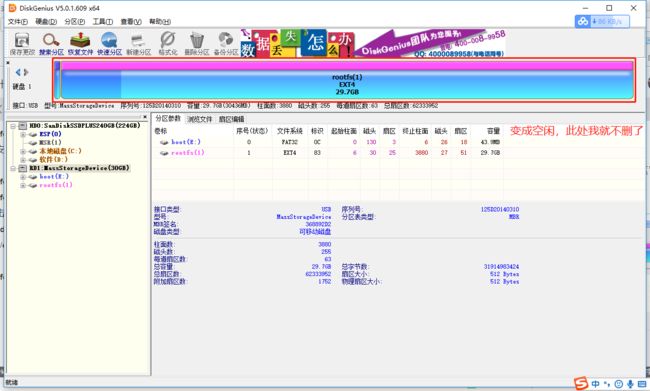This screenshot has width=650, height=391.
Task: Click the 卷标 column header
Action: point(161,131)
